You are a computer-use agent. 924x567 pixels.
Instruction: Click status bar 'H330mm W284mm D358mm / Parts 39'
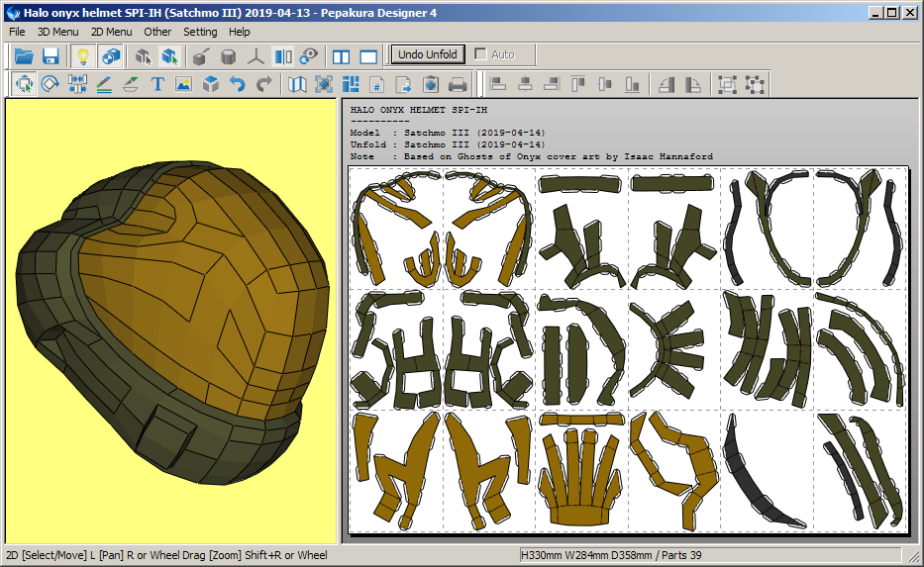(x=611, y=555)
